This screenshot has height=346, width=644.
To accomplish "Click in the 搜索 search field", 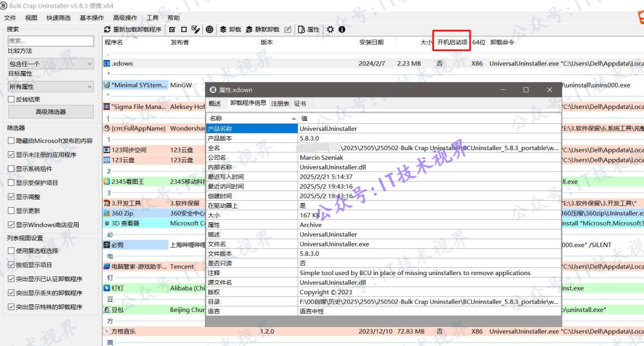I will [51, 40].
